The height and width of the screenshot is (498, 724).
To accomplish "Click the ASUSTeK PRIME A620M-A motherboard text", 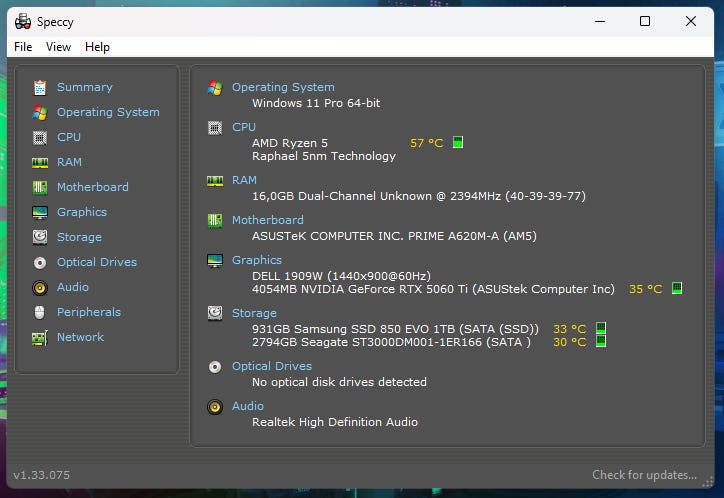I will pos(394,236).
